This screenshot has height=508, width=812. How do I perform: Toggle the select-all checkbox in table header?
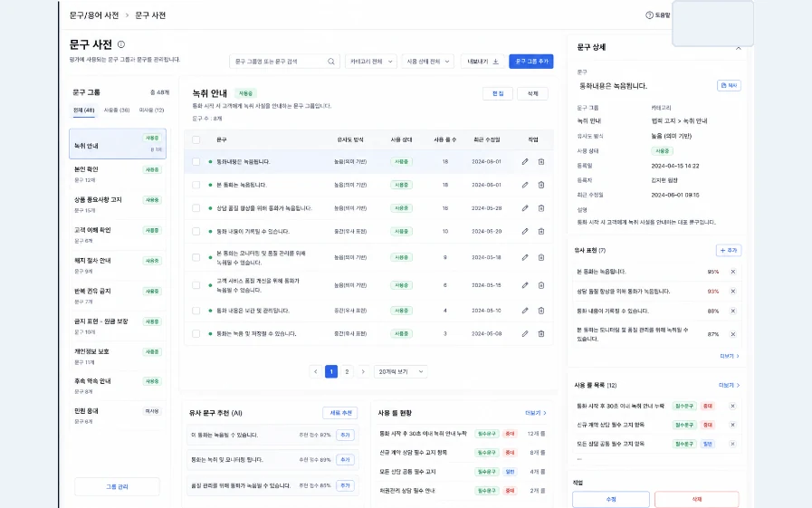coord(196,139)
